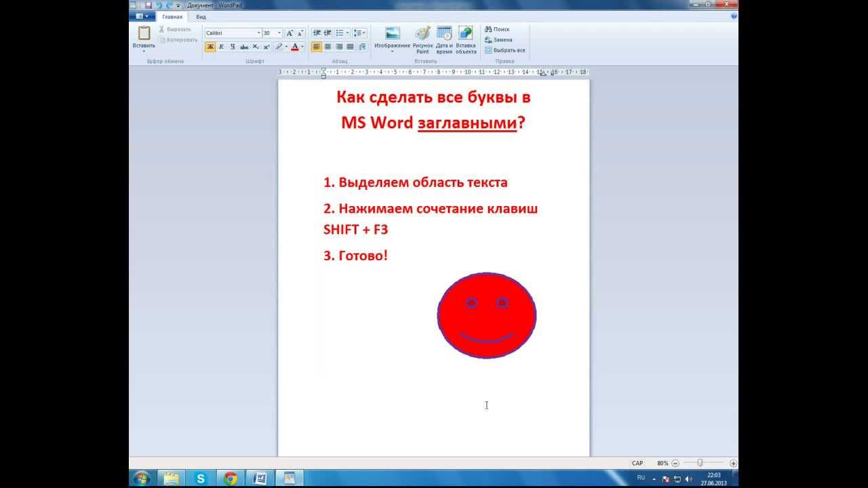The height and width of the screenshot is (488, 868).
Task: Click the Insert object (Вставка объекта) icon
Action: click(x=466, y=33)
